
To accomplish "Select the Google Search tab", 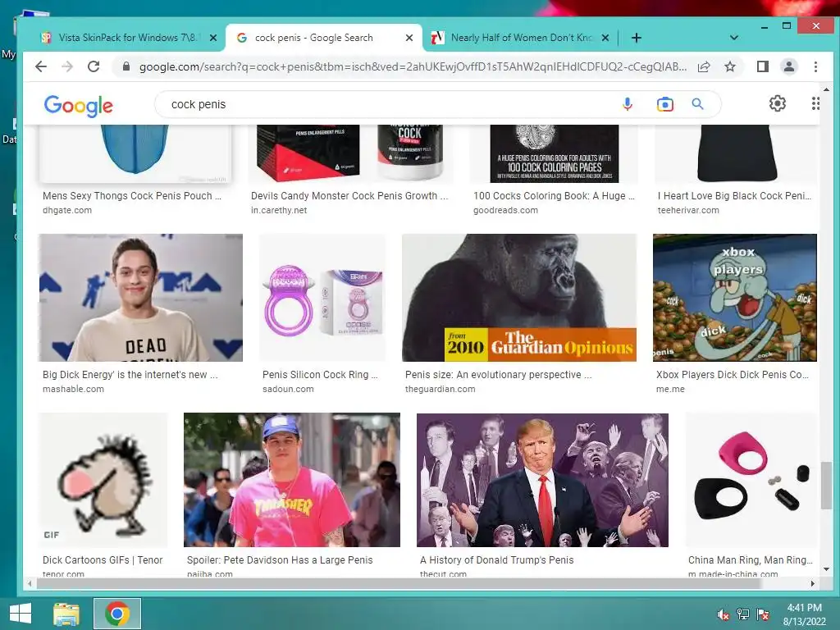I will 322,38.
